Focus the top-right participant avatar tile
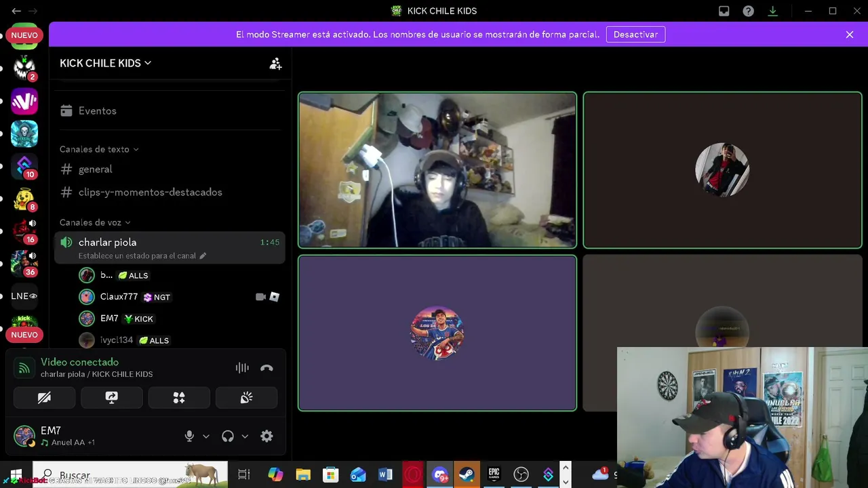Screen dimensions: 868x488 click(722, 170)
